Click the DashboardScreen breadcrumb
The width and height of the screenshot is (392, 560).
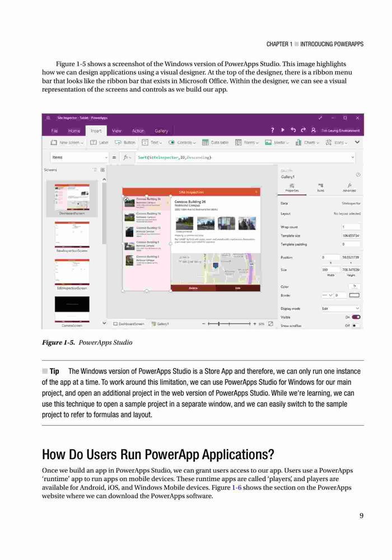click(x=129, y=324)
